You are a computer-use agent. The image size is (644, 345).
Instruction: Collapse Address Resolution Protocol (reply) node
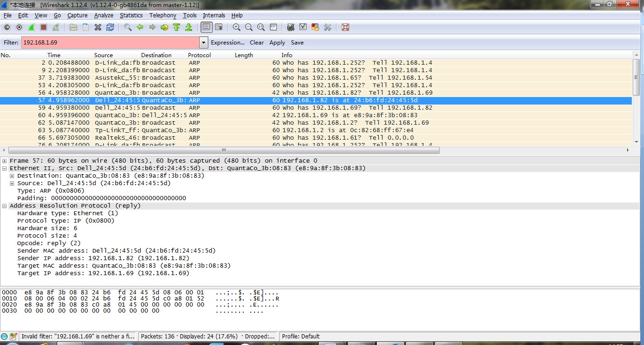4,206
